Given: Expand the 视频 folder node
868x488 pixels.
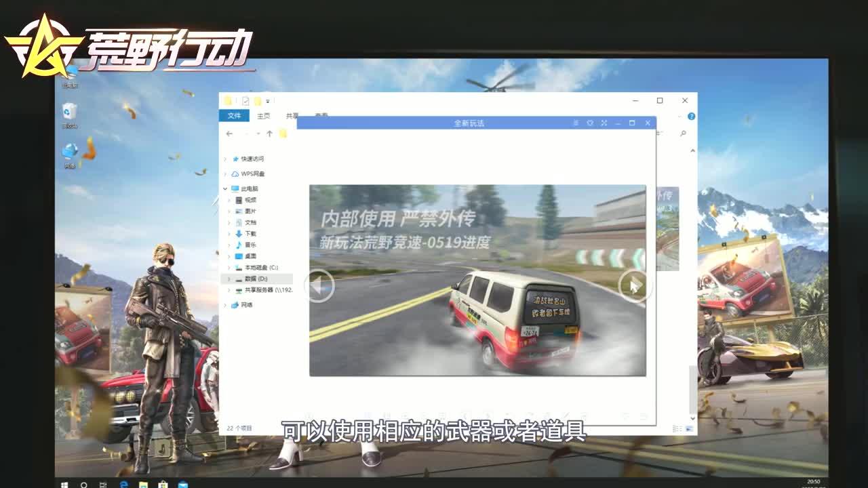Looking at the screenshot, I should tap(229, 200).
